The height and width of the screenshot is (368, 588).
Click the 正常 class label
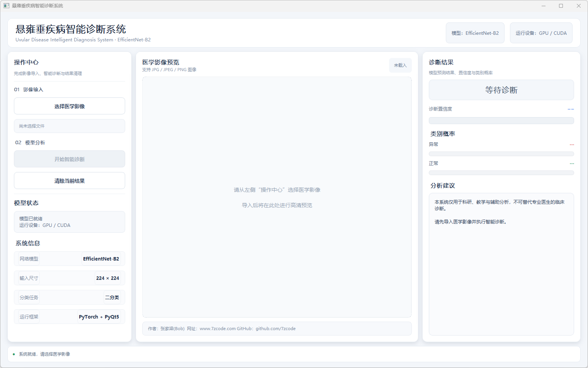pyautogui.click(x=433, y=163)
